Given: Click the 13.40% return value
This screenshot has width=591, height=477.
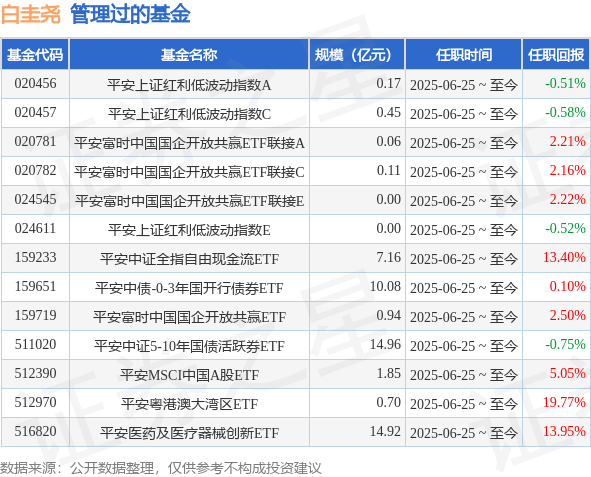Looking at the screenshot, I should point(564,257).
